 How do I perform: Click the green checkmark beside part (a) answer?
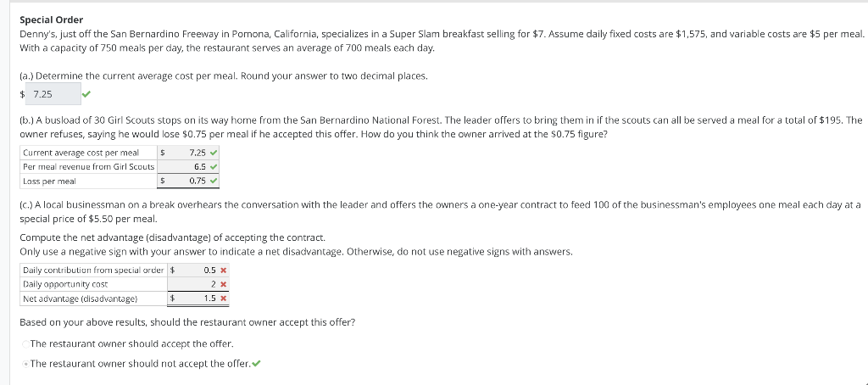coord(86,94)
